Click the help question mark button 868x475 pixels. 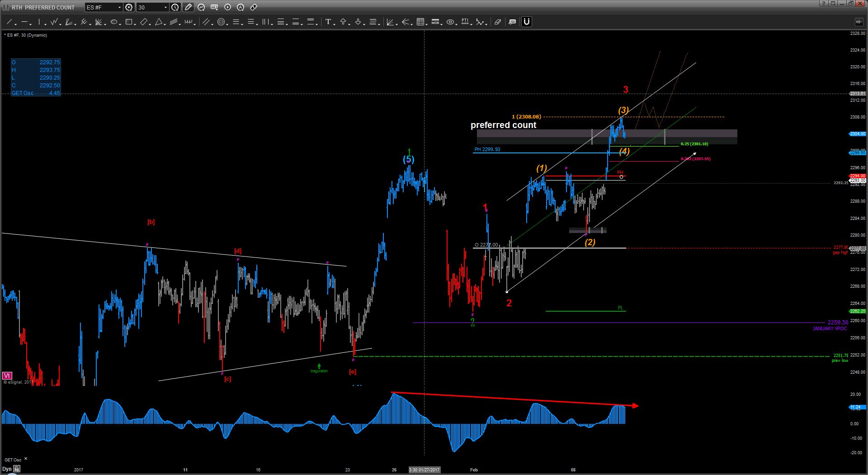coord(823,4)
